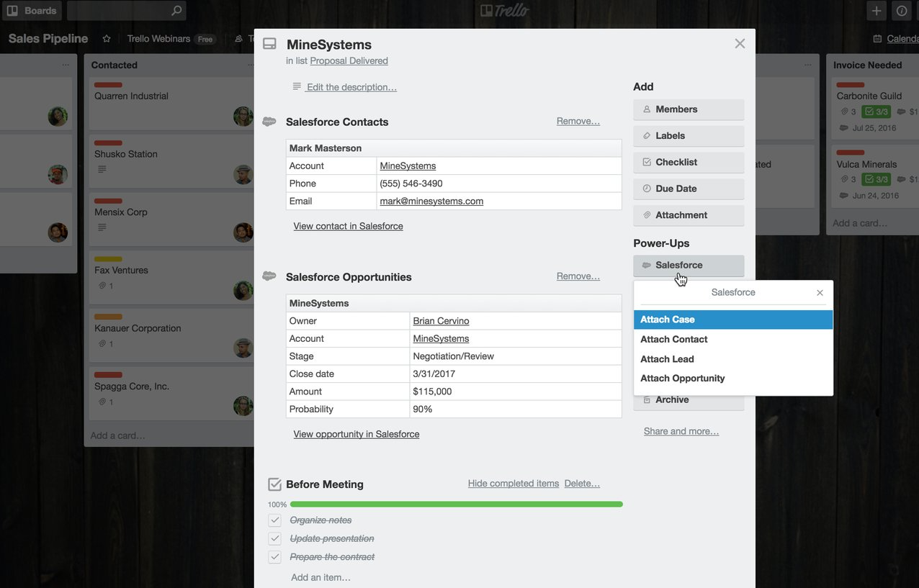The width and height of the screenshot is (919, 588).
Task: Open the Calendar power-up button
Action: coord(895,39)
